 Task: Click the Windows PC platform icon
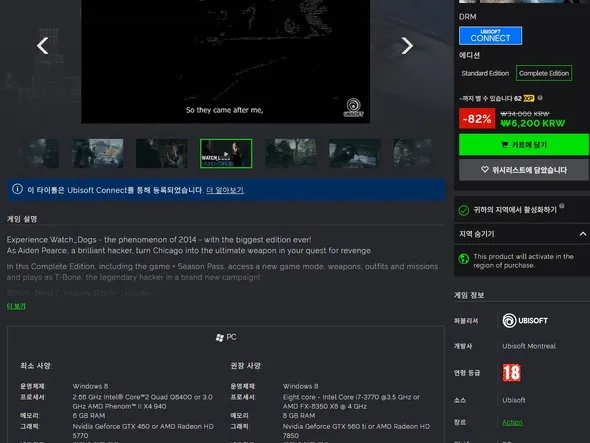coord(220,338)
